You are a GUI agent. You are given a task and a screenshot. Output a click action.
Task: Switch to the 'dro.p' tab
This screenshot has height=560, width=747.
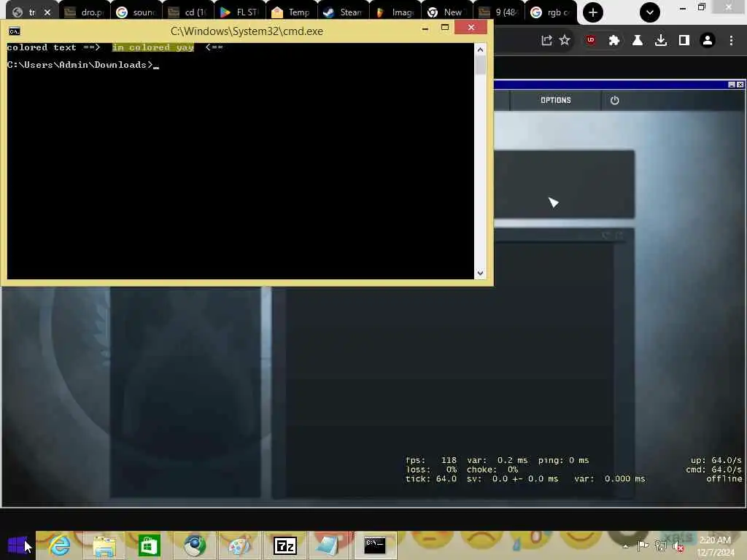[x=85, y=12]
